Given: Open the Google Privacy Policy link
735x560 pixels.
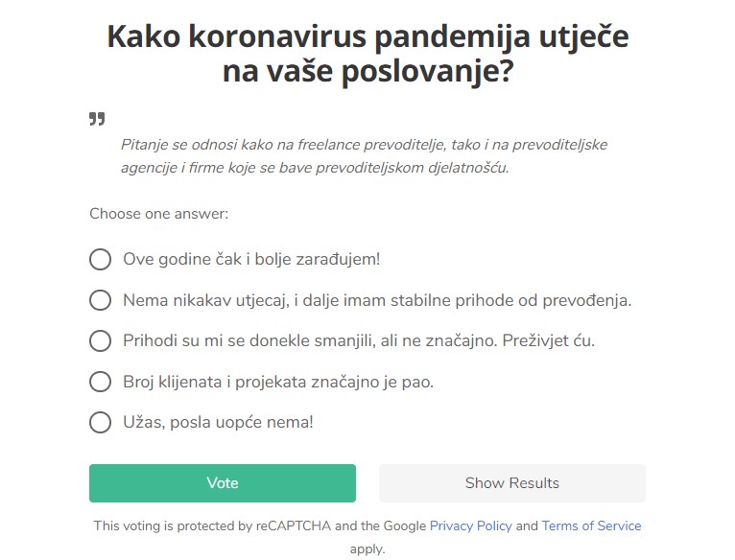Looking at the screenshot, I should click(470, 525).
